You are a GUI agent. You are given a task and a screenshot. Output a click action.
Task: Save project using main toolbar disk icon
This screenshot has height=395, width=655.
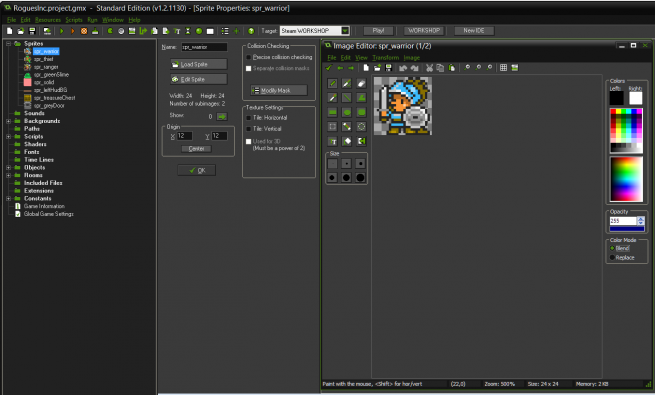pos(32,31)
